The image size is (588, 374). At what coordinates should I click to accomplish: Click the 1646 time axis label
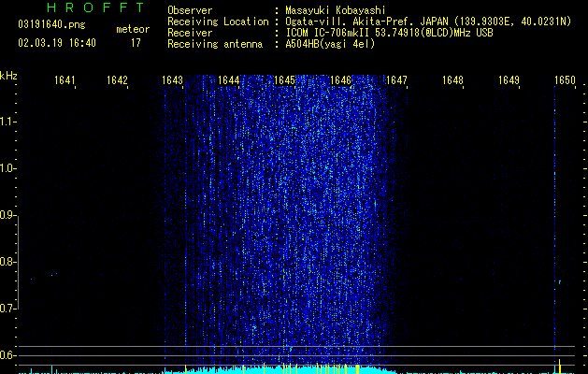pyautogui.click(x=340, y=80)
